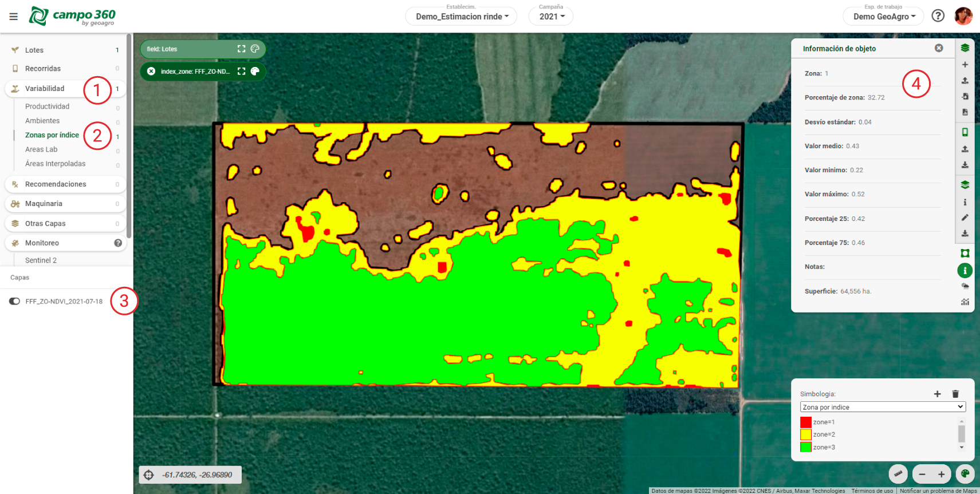Screen dimensions: 980x494
Task: Click the import file icon in right toolbar
Action: [965, 96]
